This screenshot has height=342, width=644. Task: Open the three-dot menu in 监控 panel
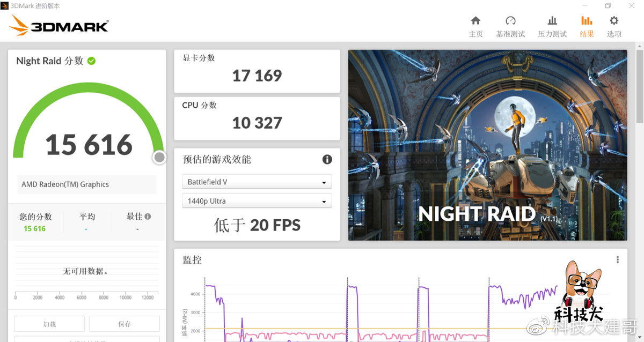pyautogui.click(x=618, y=259)
